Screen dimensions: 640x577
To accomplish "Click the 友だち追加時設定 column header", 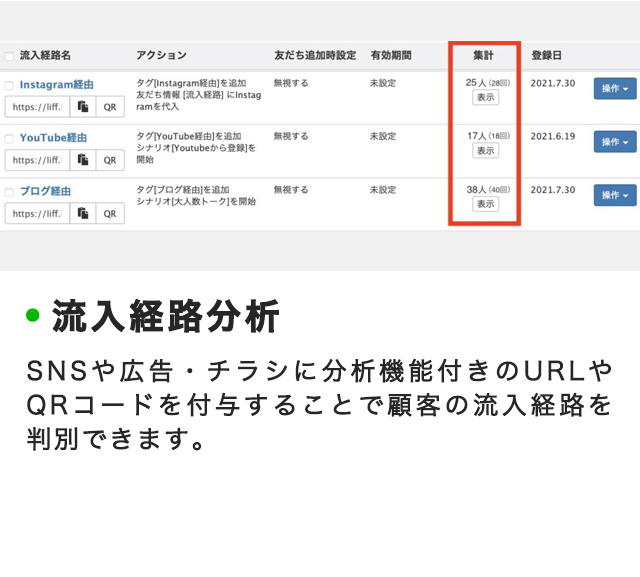I will tap(315, 55).
